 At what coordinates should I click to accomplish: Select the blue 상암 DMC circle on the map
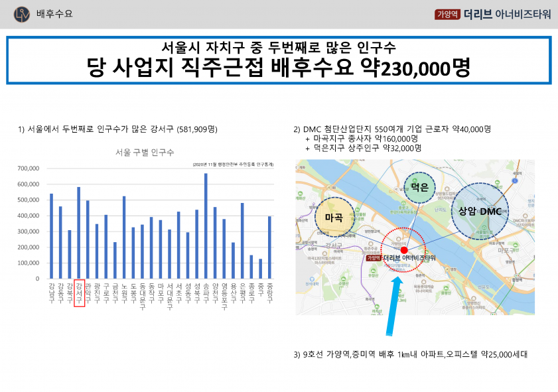point(480,212)
